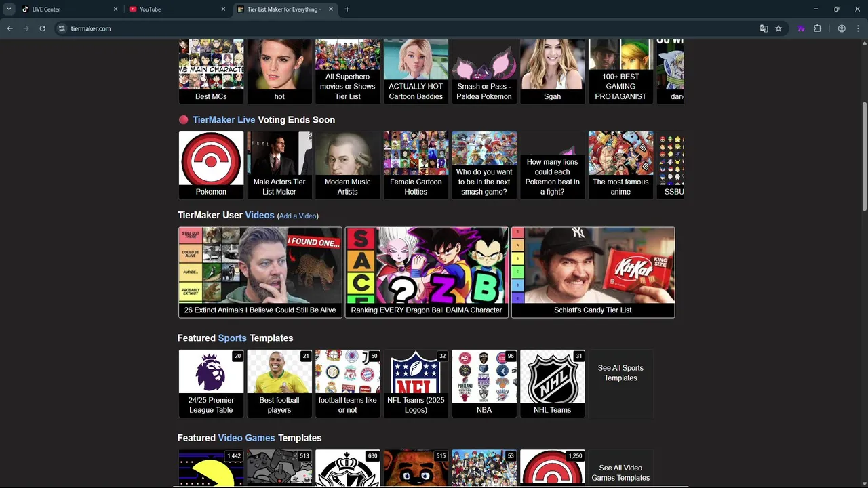Open 24/25 Premier League Table template
The width and height of the screenshot is (868, 488).
[x=211, y=383]
